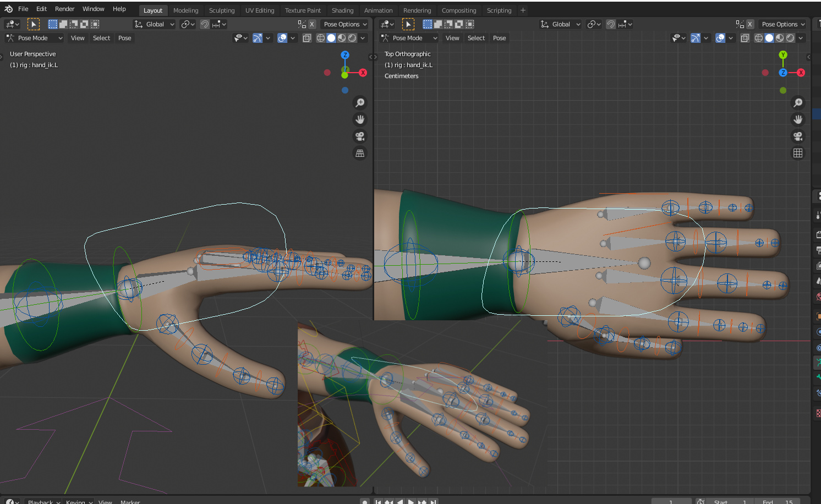
Task: Click the right viewport's select tool icon
Action: (x=408, y=24)
